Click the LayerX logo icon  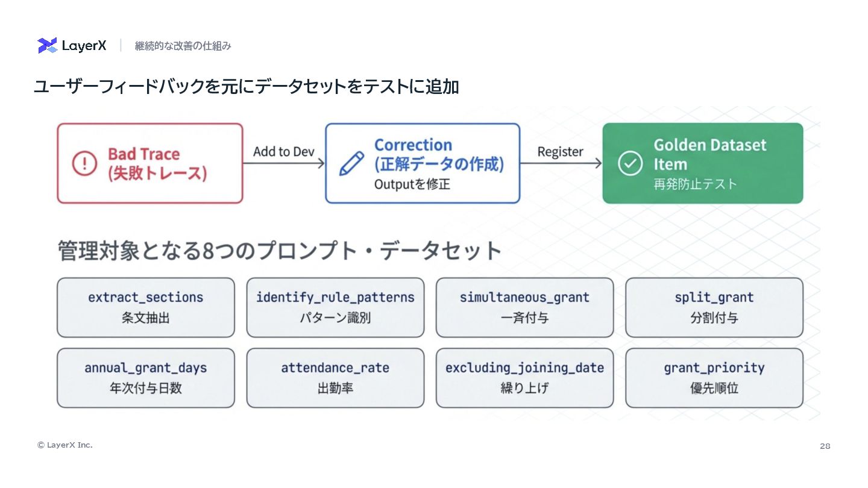tap(48, 46)
